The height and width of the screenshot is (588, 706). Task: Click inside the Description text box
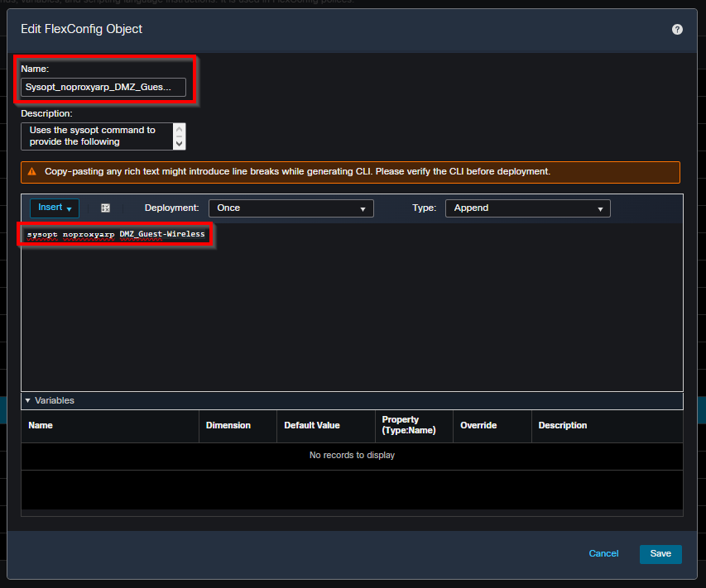(96, 136)
